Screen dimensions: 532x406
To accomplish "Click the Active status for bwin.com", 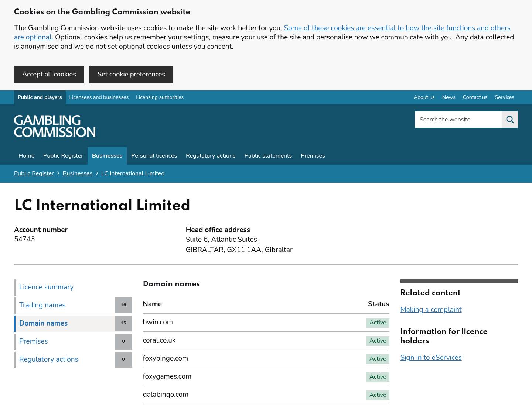I will 378,323.
